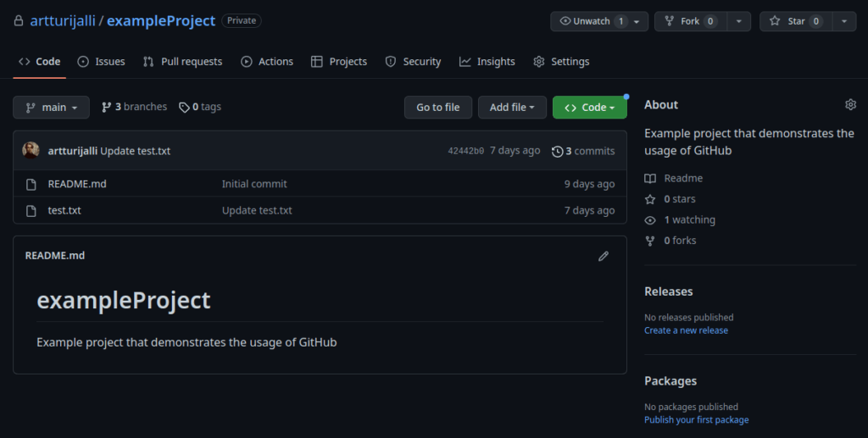Open test.txt row's Update test.txt commit
Image resolution: width=868 pixels, height=438 pixels.
(257, 210)
